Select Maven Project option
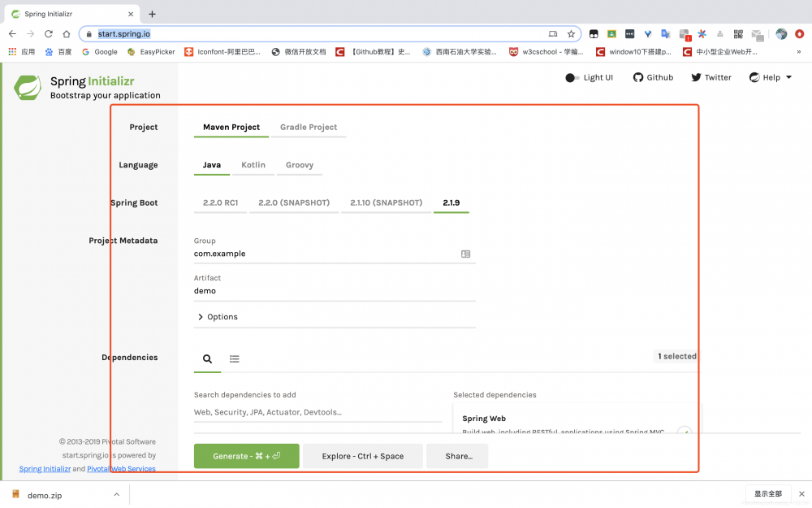 [x=231, y=128]
